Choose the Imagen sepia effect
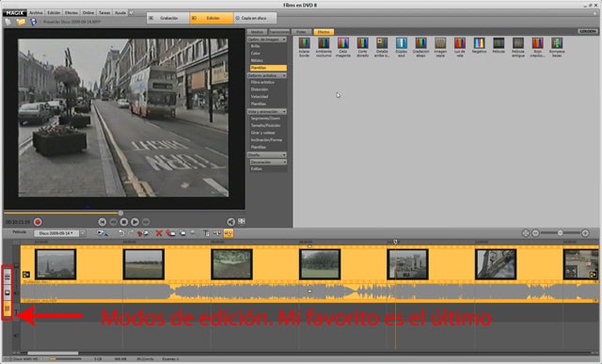Screen dimensions: 602x364 (x=440, y=47)
